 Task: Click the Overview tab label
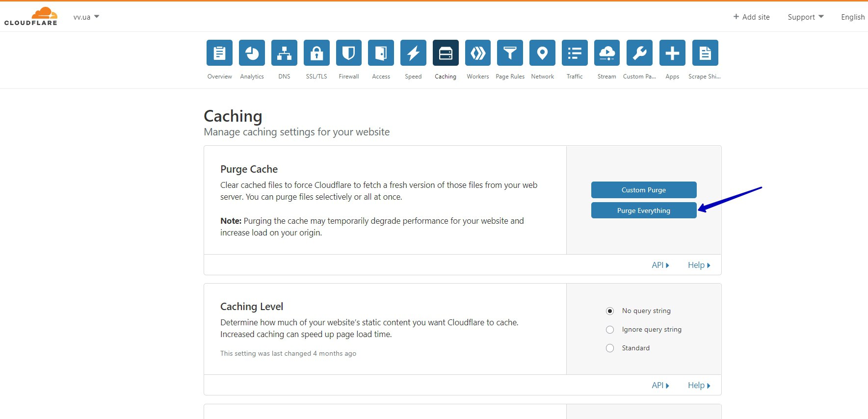tap(219, 77)
